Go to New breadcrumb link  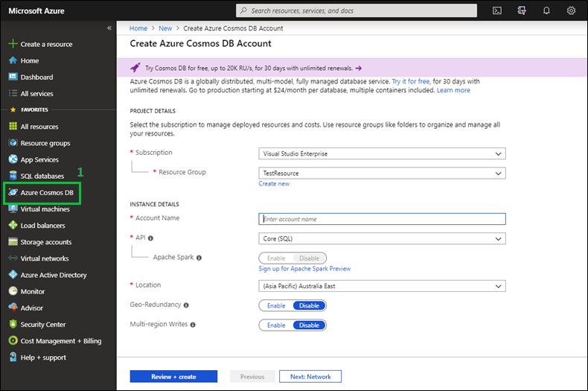[x=165, y=28]
